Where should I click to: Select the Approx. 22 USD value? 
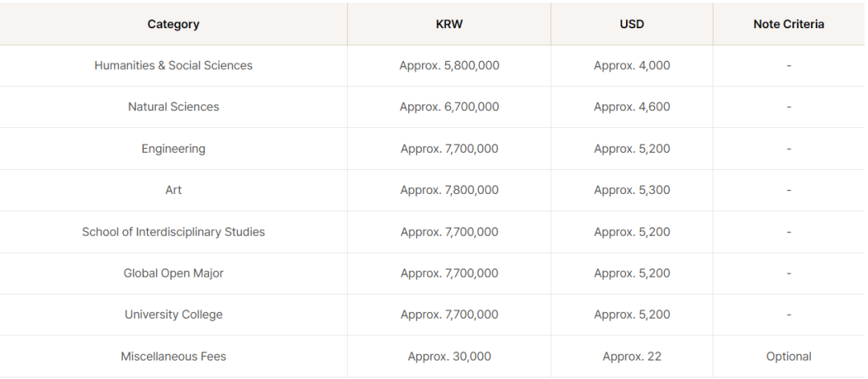click(632, 356)
